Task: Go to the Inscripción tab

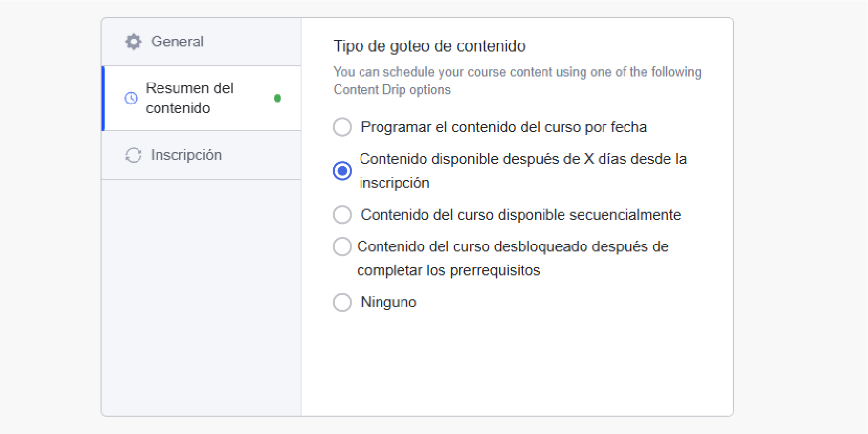Action: [186, 155]
